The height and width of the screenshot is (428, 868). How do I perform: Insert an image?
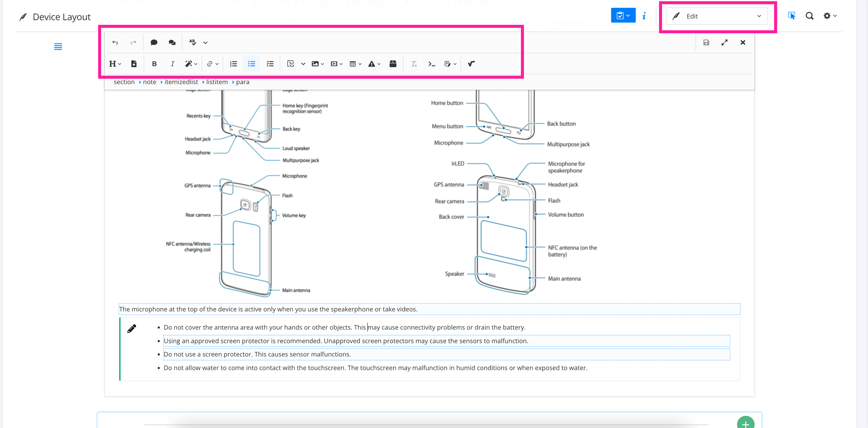pos(315,64)
